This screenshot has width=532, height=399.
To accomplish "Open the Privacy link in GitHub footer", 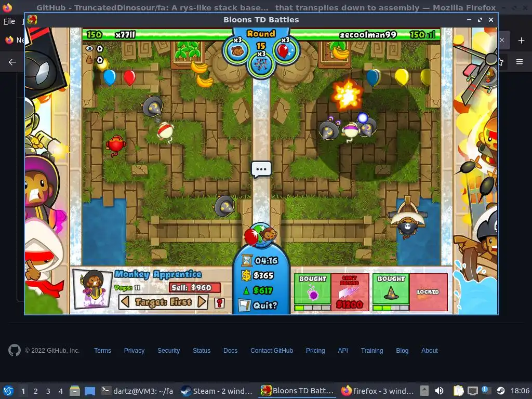I will [134, 351].
